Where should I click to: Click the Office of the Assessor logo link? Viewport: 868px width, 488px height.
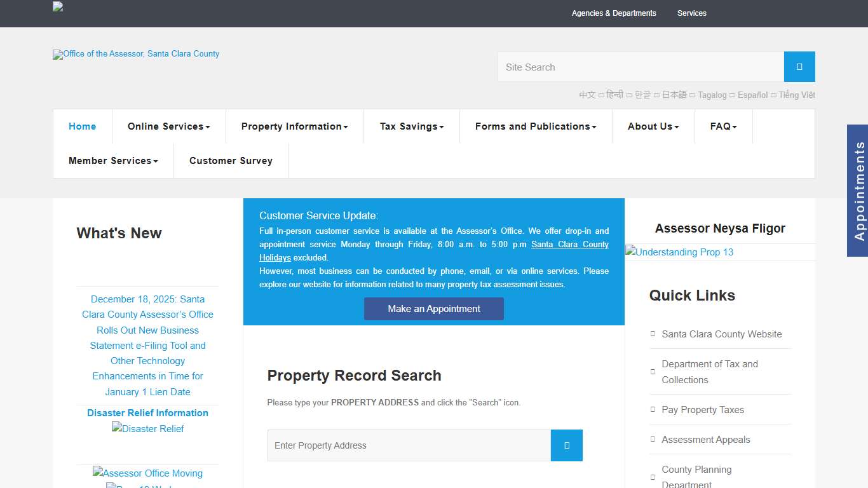(135, 55)
